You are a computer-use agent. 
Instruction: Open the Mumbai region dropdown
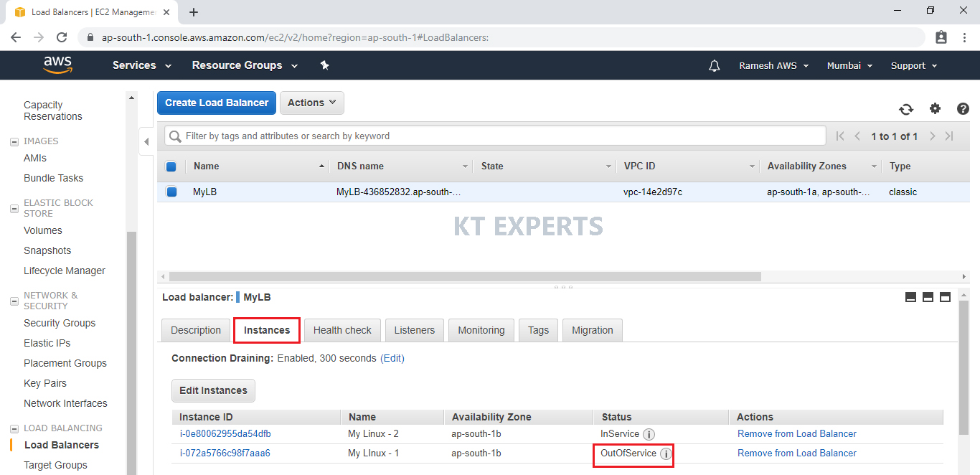tap(849, 65)
